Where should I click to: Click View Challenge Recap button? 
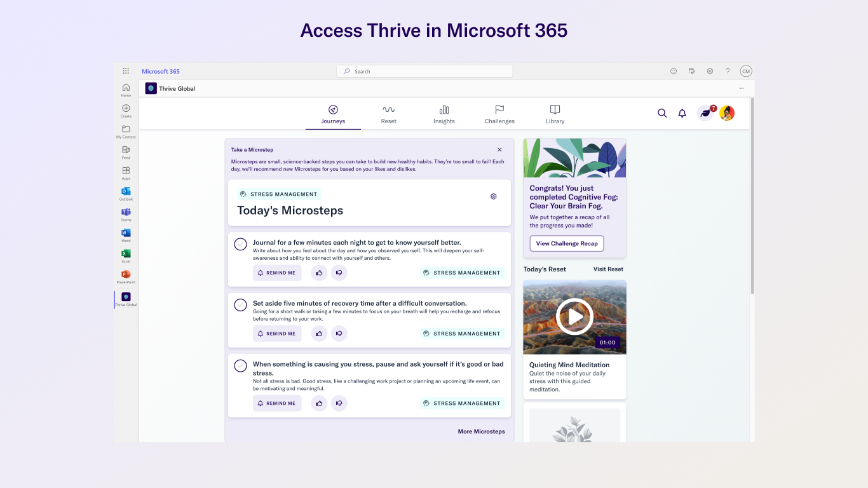(567, 243)
